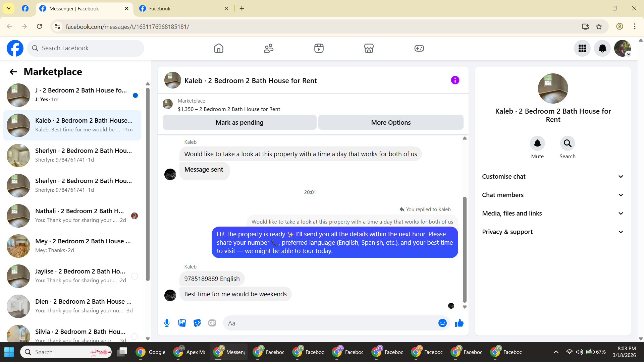Click the Mark as pending button

(239, 122)
